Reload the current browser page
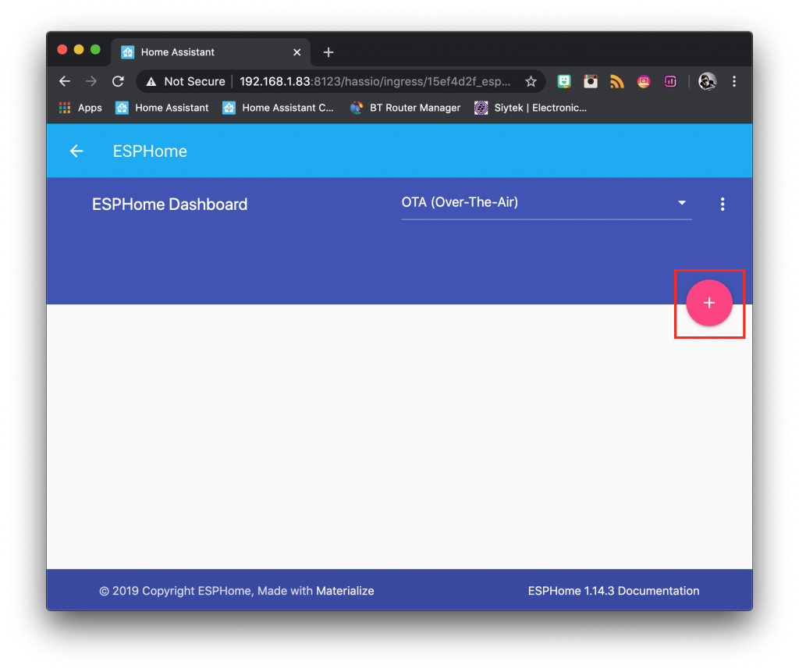Image resolution: width=799 pixels, height=672 pixels. tap(119, 81)
